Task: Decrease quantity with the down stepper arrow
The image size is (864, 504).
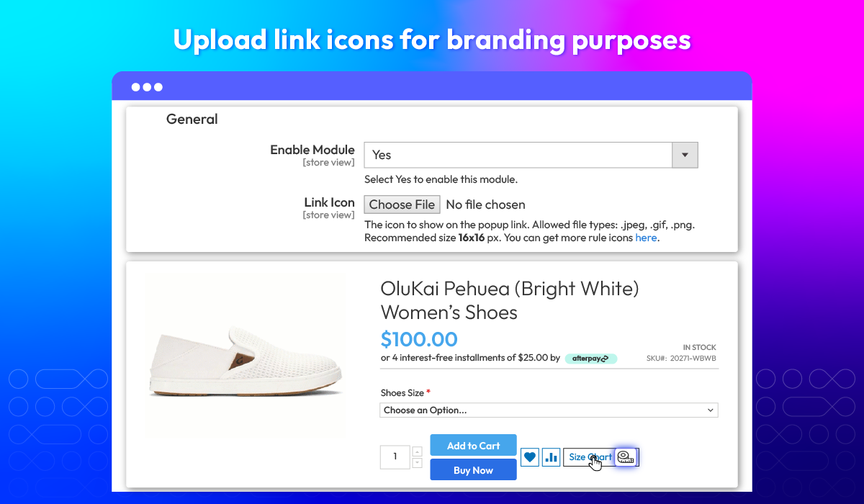Action: coord(417,462)
